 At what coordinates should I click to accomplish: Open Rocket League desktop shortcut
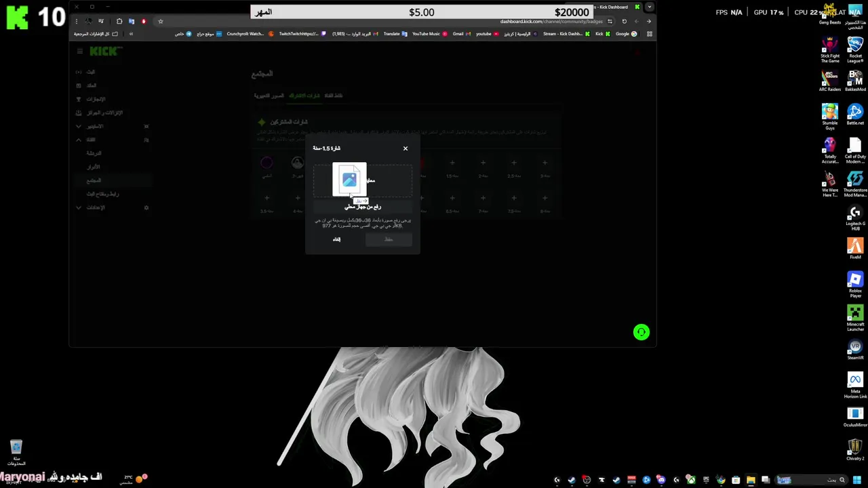pos(855,49)
